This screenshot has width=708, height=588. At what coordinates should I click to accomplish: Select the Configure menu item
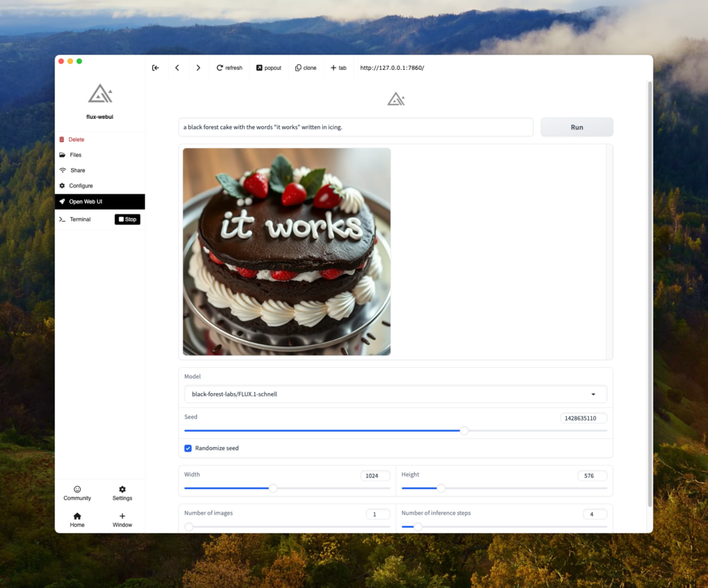(100, 185)
